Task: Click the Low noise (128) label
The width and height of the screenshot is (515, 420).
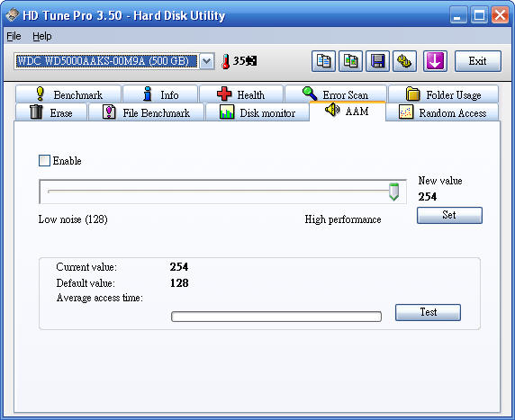Action: [73, 219]
